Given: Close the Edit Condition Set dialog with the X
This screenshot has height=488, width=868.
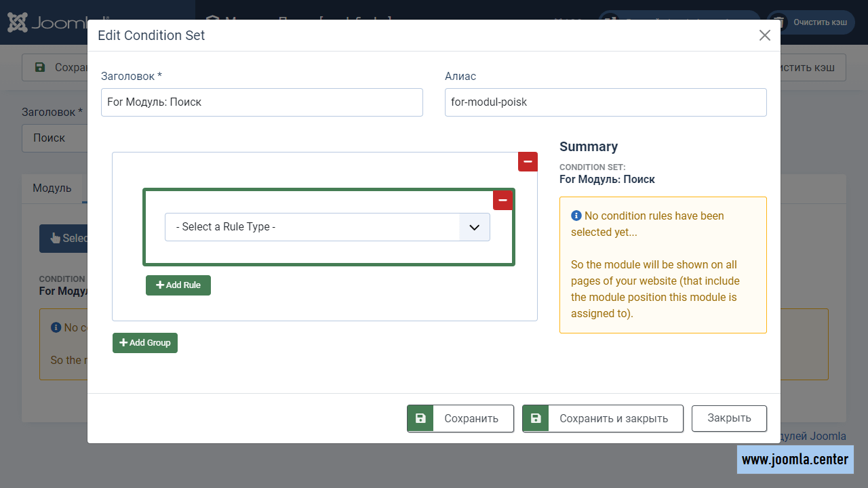Looking at the screenshot, I should coord(764,35).
